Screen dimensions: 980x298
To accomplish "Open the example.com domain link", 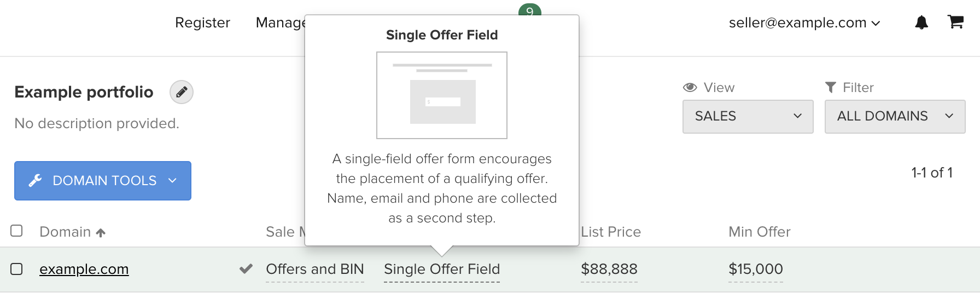I will (x=84, y=269).
